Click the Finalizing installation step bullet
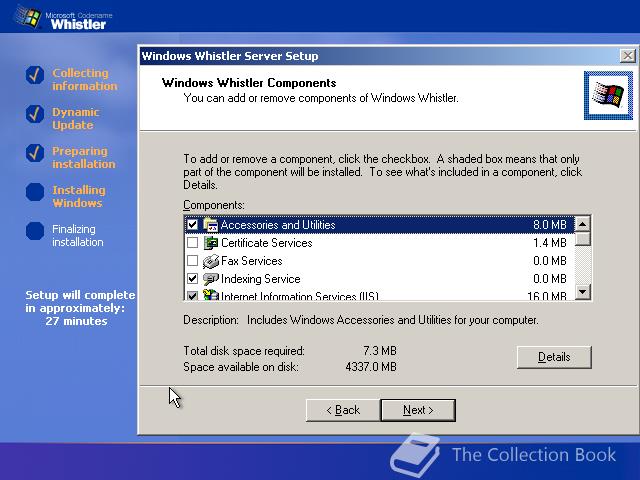This screenshot has height=480, width=640. point(35,231)
